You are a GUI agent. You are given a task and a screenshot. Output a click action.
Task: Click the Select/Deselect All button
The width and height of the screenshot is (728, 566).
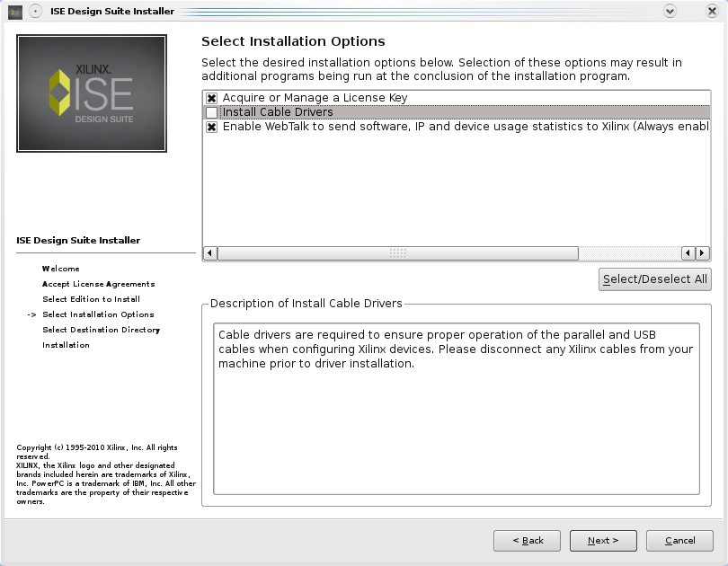point(654,279)
